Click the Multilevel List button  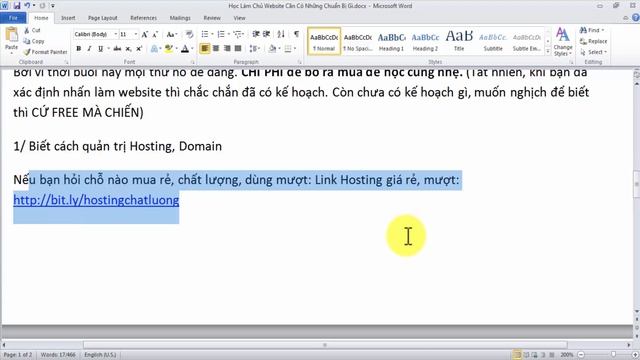[238, 34]
